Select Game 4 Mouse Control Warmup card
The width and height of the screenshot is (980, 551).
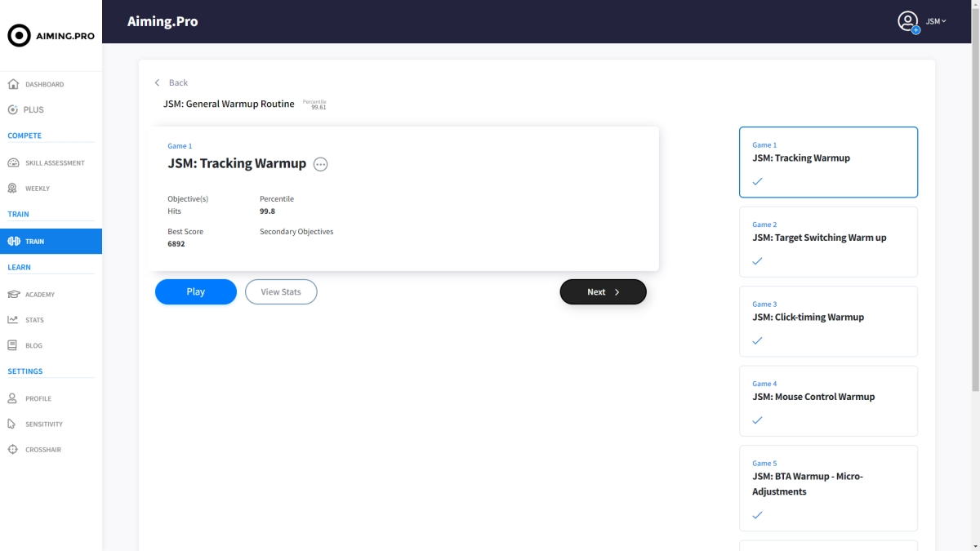click(828, 401)
